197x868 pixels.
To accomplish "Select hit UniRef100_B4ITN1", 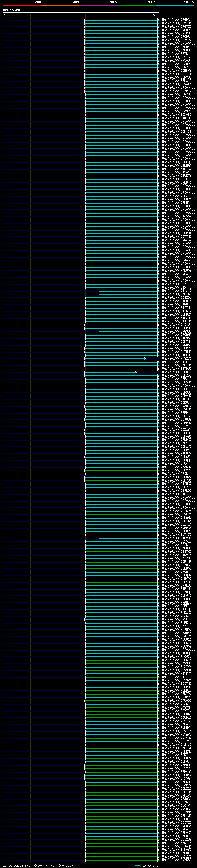I will point(176,308).
